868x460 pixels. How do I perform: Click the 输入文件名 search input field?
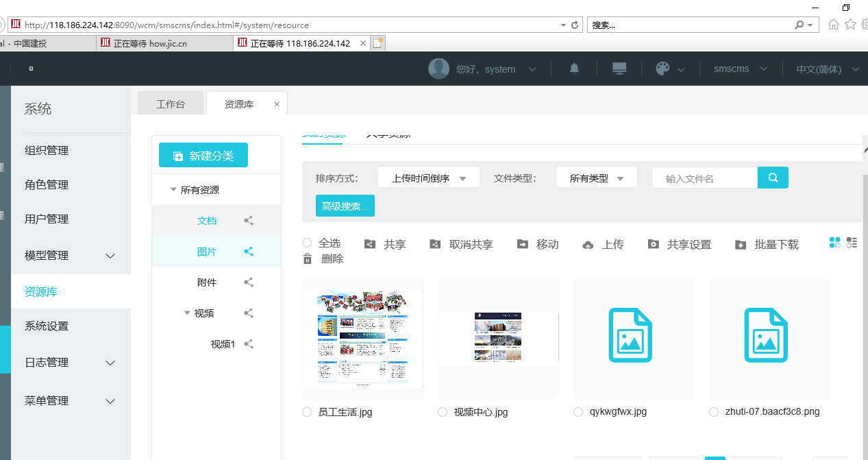coord(704,178)
